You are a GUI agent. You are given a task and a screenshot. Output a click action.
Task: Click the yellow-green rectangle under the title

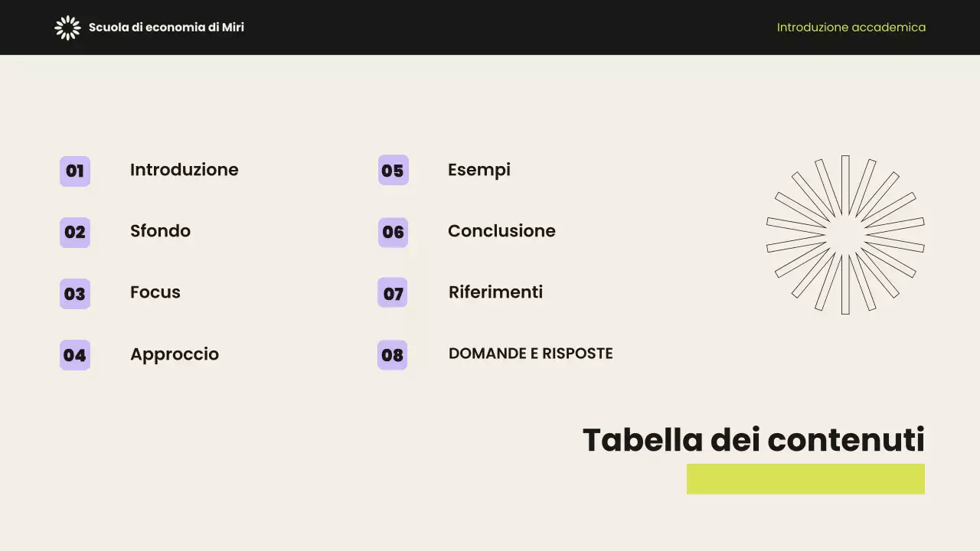point(805,479)
